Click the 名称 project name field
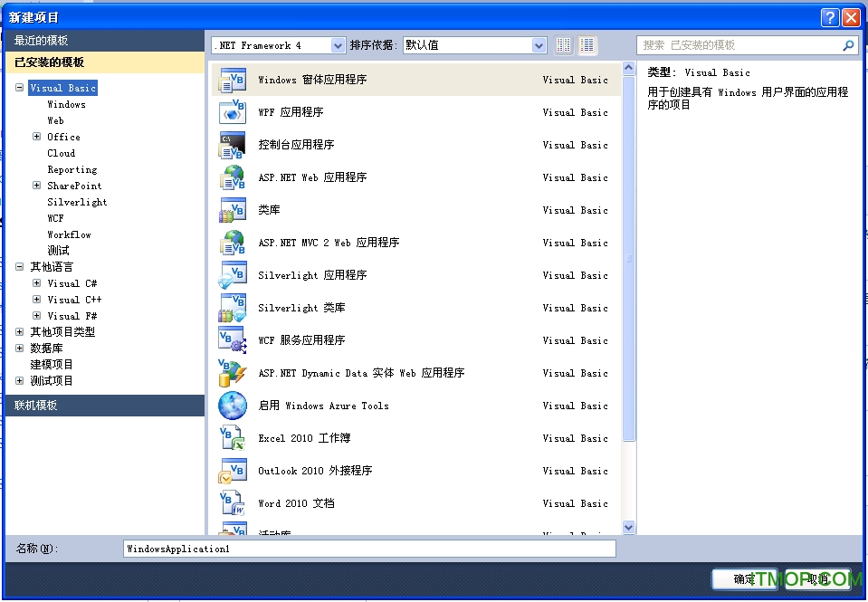Viewport: 868px width, 602px height. [x=370, y=549]
